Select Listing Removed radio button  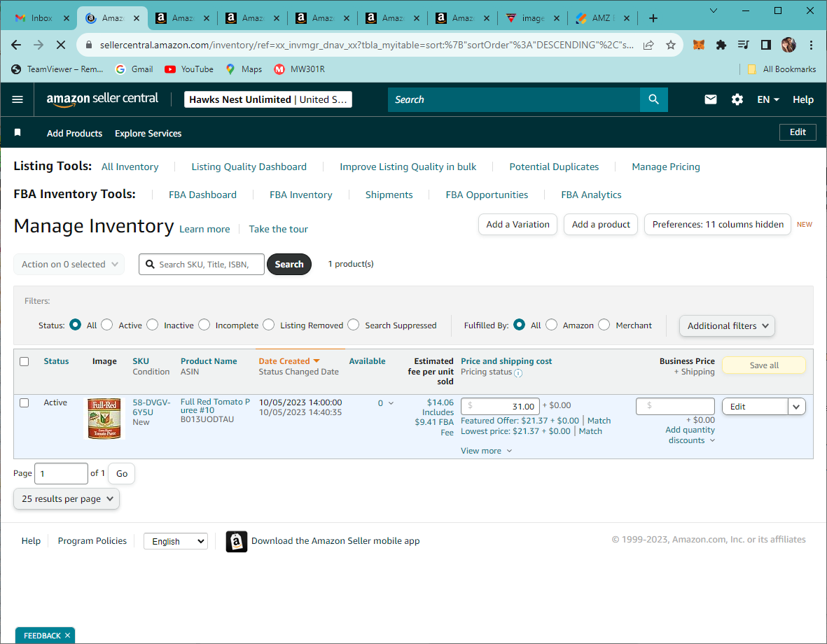[268, 325]
